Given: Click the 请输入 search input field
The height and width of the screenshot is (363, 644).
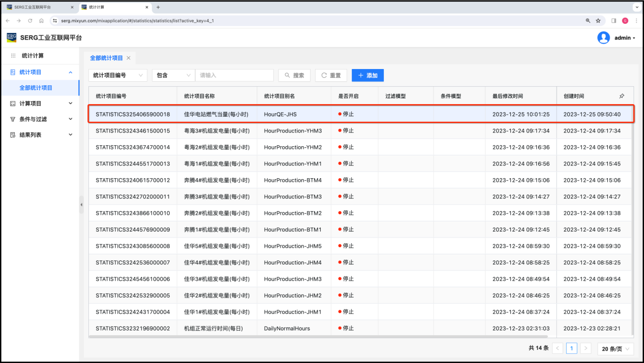Looking at the screenshot, I should [234, 75].
